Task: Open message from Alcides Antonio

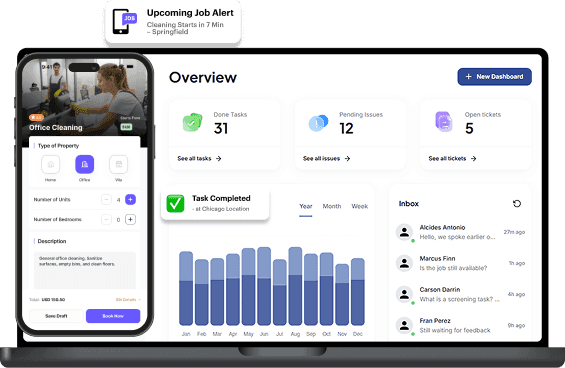Action: 460,232
